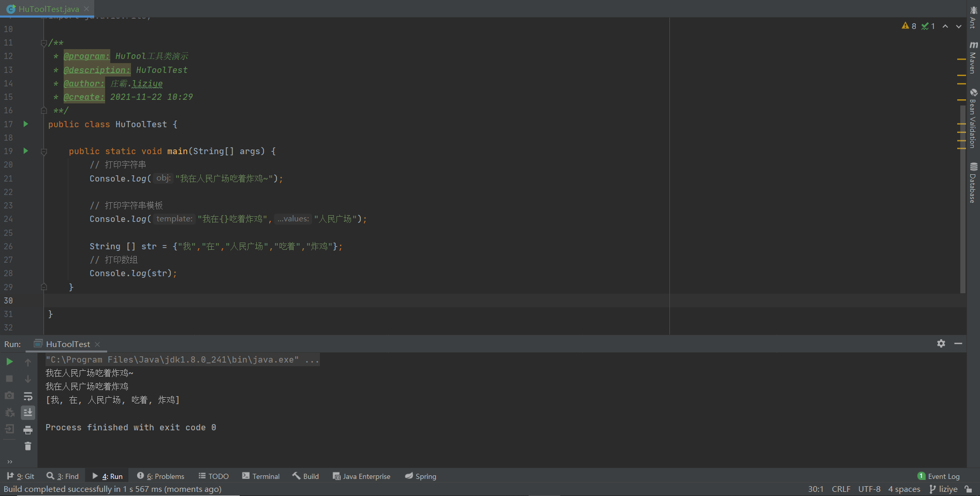Click the @author tag in Javadoc
Screen dimensions: 980x496
84,83
